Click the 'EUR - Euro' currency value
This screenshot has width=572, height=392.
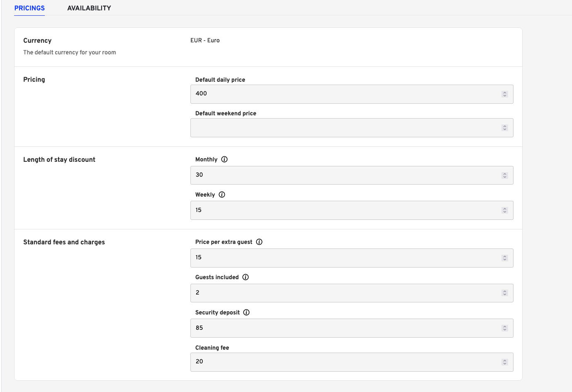click(205, 40)
